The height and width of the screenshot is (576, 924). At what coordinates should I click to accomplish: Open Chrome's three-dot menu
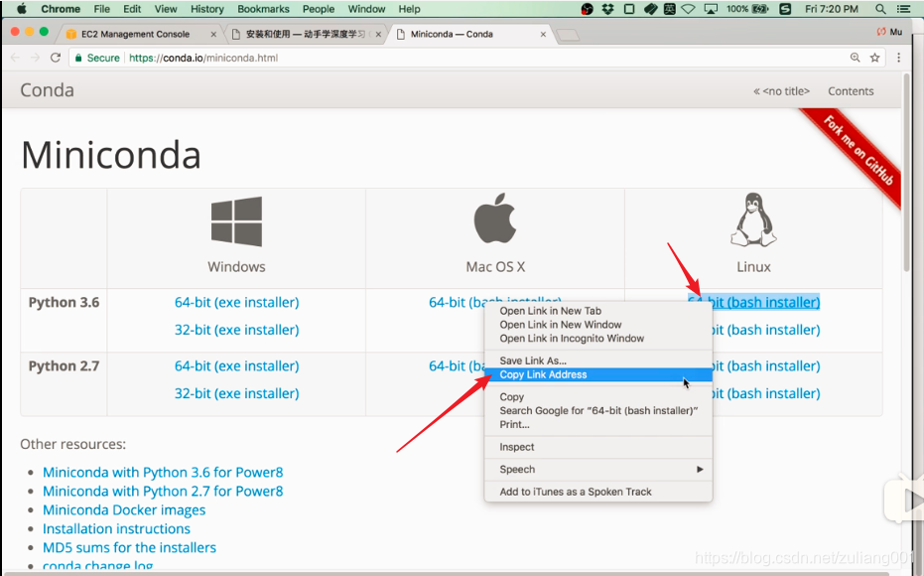898,58
